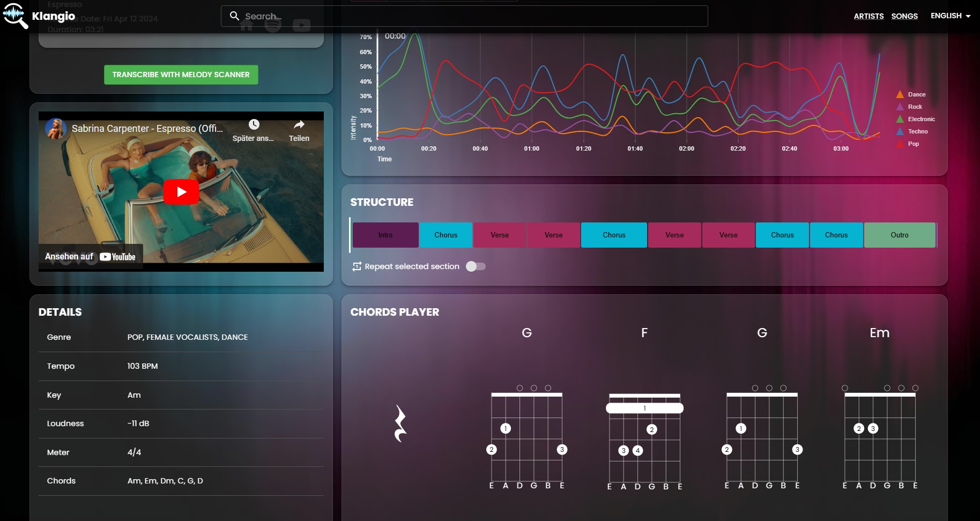
Task: Click the 'Später ans...' watch later icon
Action: coord(253,125)
